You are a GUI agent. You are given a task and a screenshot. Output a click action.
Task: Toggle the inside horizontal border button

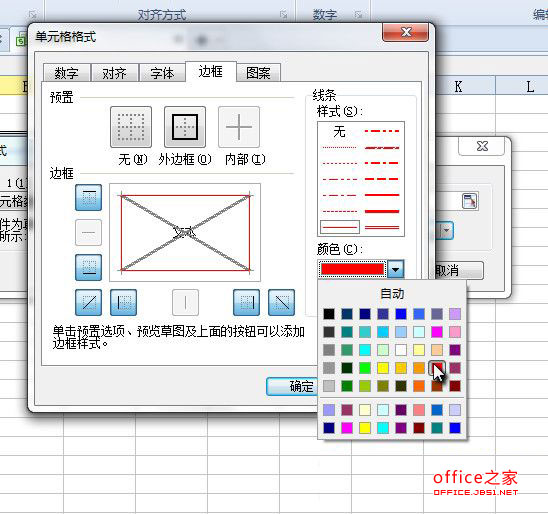point(88,232)
